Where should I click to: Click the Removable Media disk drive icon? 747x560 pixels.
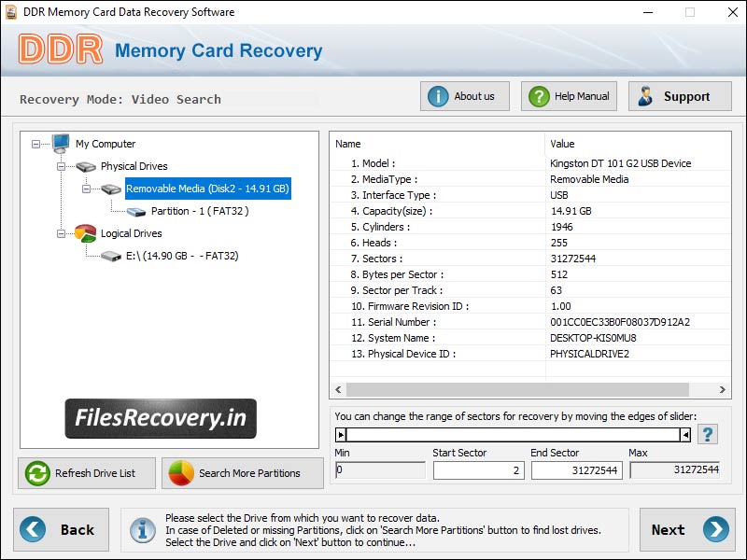pyautogui.click(x=110, y=189)
